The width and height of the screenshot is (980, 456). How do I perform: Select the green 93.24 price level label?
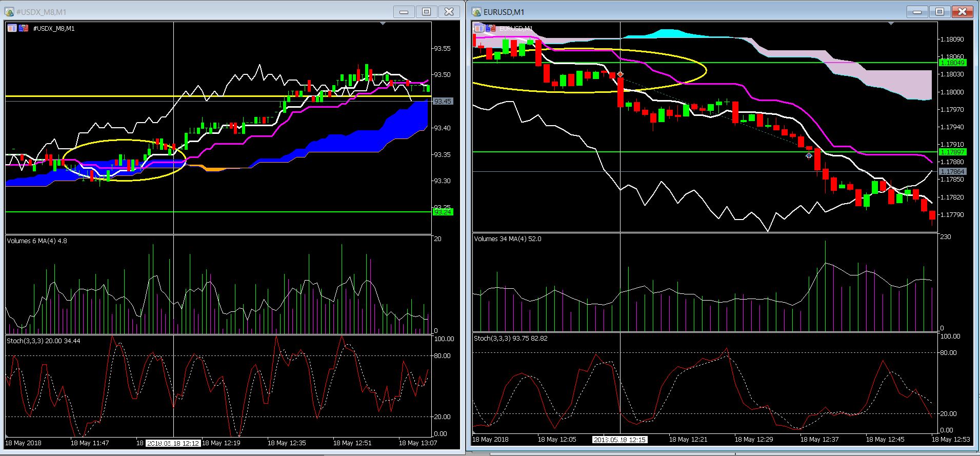pyautogui.click(x=443, y=212)
